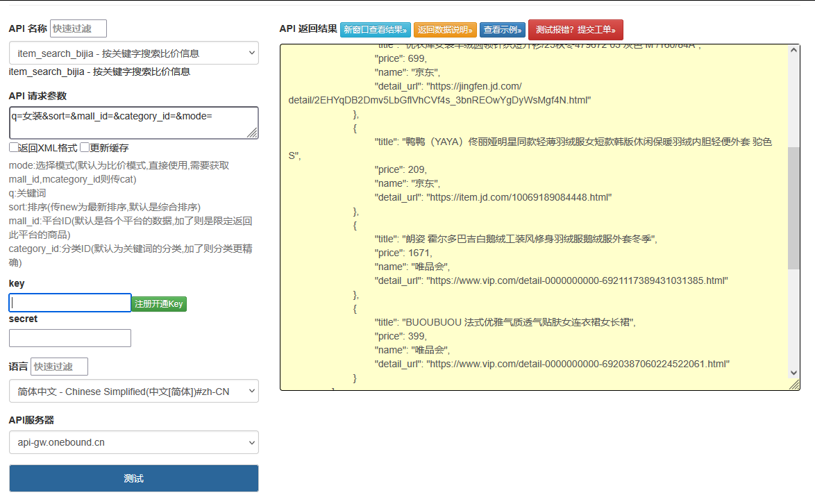The height and width of the screenshot is (504, 815).
Task: Focus the secret input field
Action: [x=69, y=338]
